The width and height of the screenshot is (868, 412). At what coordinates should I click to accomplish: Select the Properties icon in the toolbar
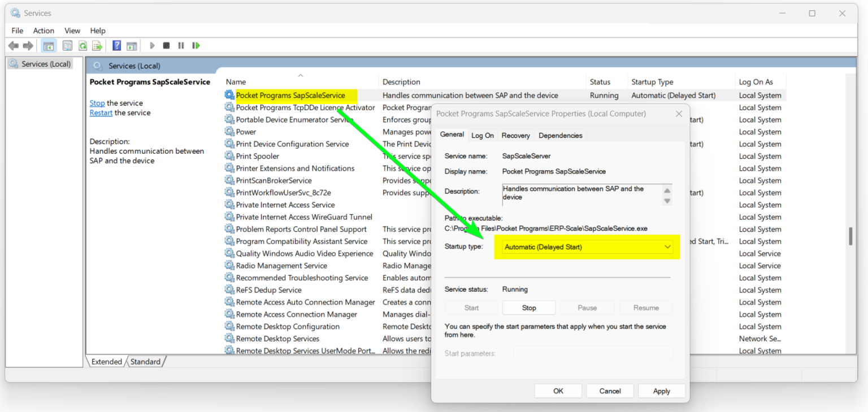click(x=67, y=45)
